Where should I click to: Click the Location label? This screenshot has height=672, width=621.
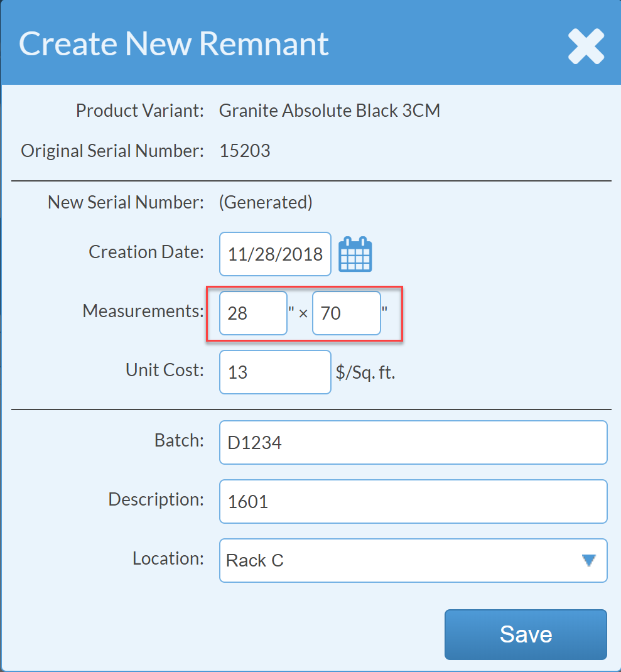(x=168, y=558)
